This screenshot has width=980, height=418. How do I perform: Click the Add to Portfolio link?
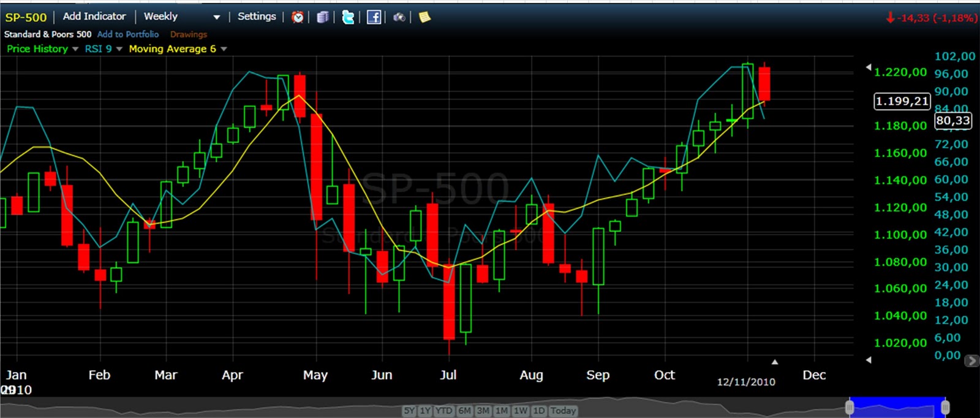pyautogui.click(x=128, y=34)
